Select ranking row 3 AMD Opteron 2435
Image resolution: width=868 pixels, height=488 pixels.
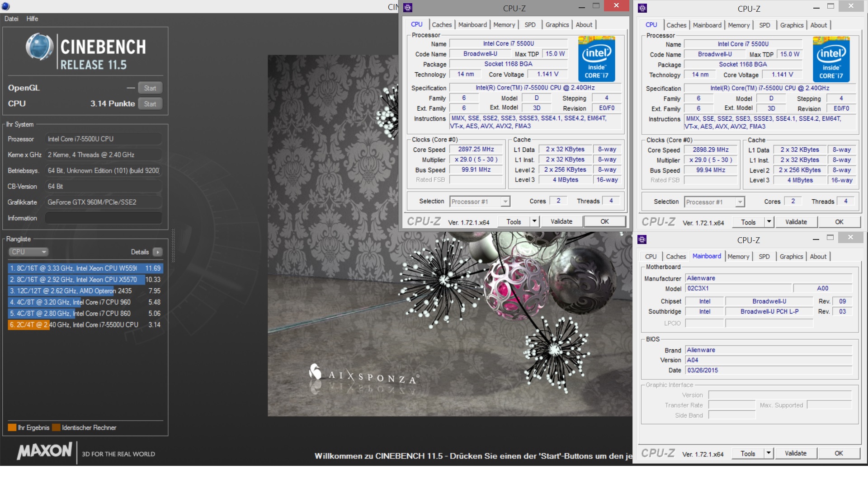pyautogui.click(x=85, y=291)
